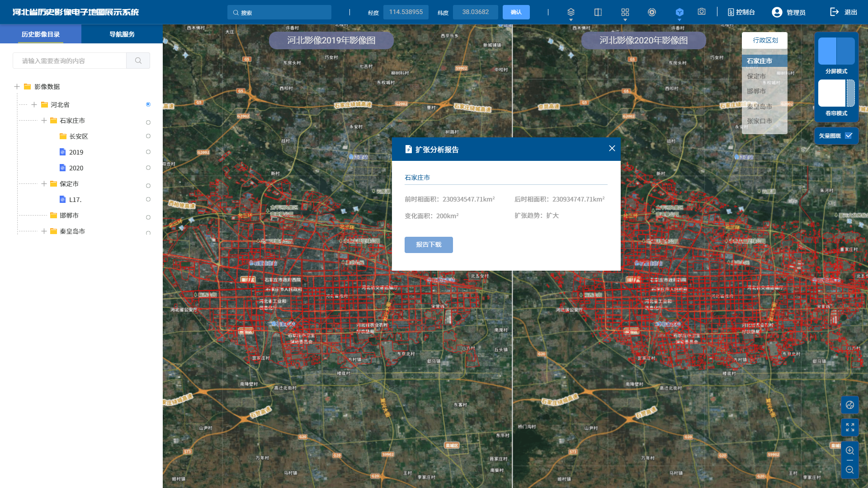Expand the 石家庄市 tree folder
This screenshot has height=488, width=868.
point(44,121)
